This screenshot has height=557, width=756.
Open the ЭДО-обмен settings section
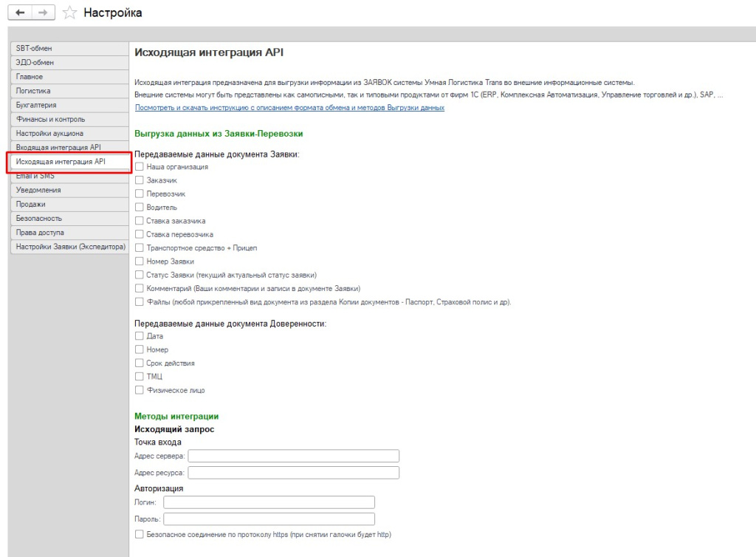[x=69, y=62]
